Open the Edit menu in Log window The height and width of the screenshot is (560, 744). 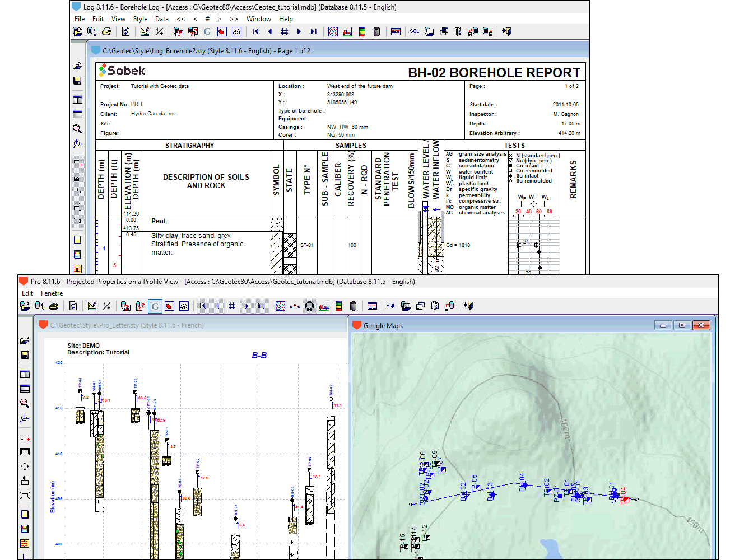pos(98,19)
